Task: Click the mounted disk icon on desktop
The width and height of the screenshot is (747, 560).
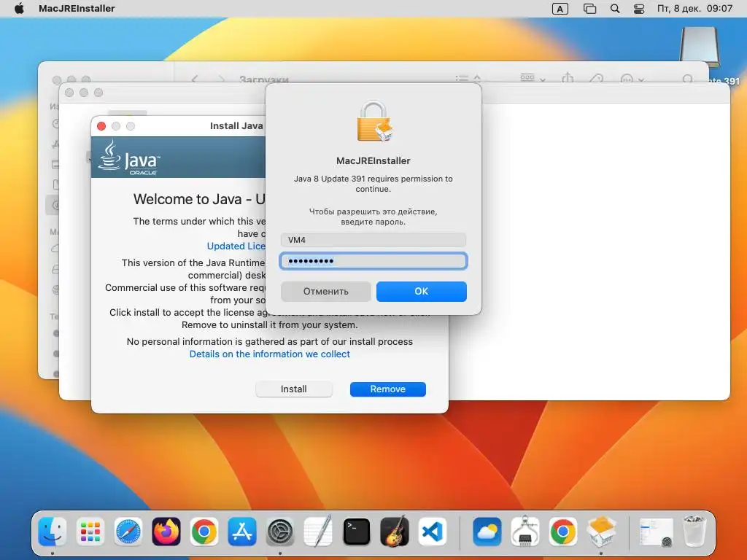Action: 700,47
